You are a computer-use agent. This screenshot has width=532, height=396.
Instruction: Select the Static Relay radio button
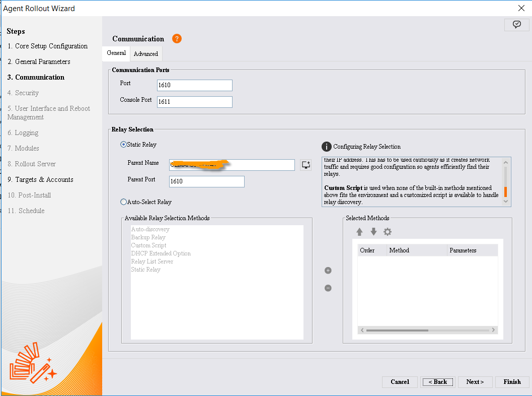pyautogui.click(x=124, y=145)
